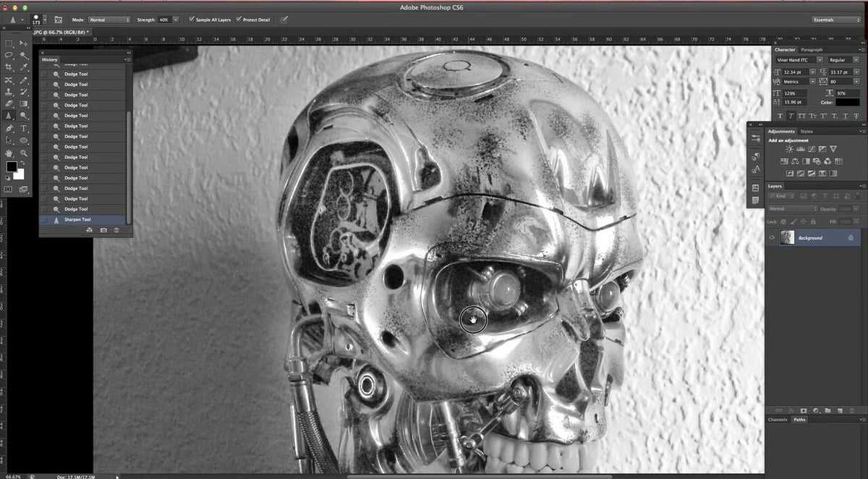Select the Pen tool

[9, 128]
